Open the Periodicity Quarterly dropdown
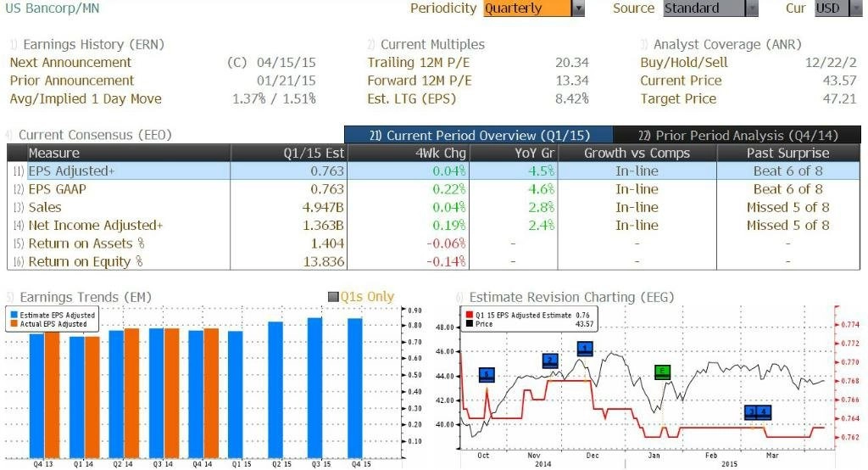868x470 pixels. [x=534, y=8]
